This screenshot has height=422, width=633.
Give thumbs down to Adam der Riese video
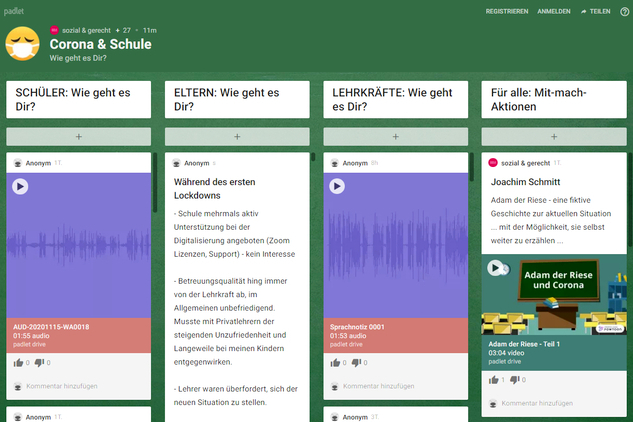(516, 380)
